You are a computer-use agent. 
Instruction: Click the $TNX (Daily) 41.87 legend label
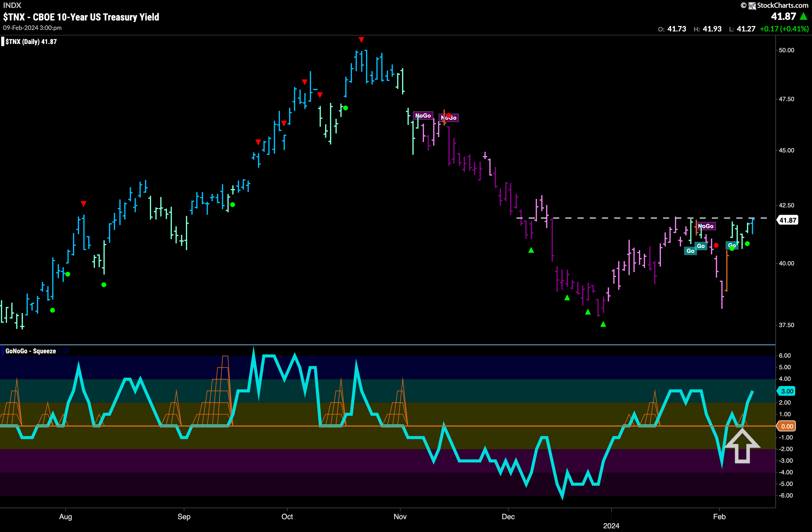coord(31,42)
